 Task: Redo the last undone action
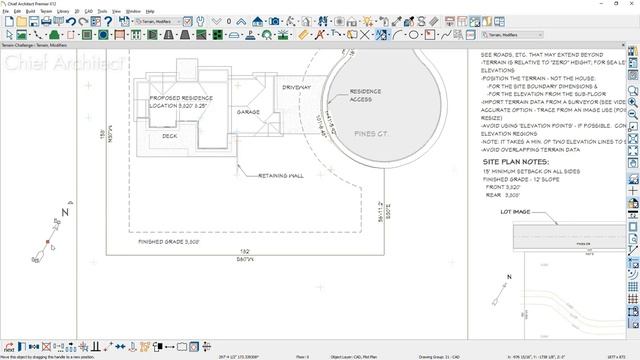83,21
